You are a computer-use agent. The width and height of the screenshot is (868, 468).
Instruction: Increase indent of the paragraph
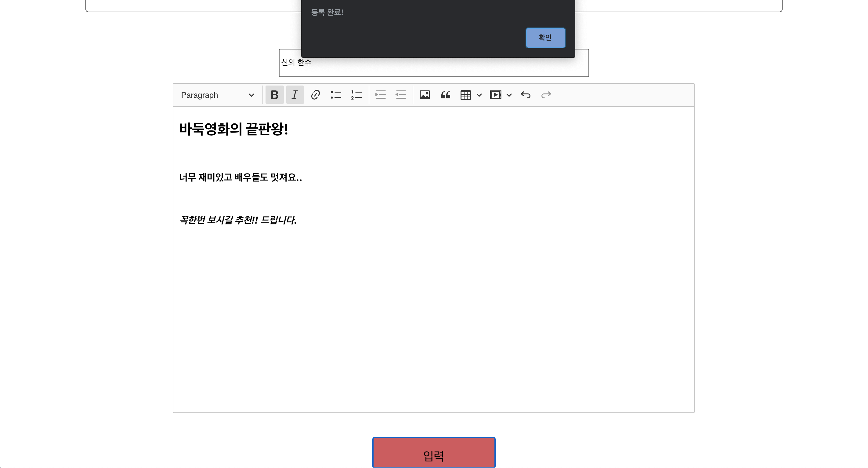(x=380, y=95)
